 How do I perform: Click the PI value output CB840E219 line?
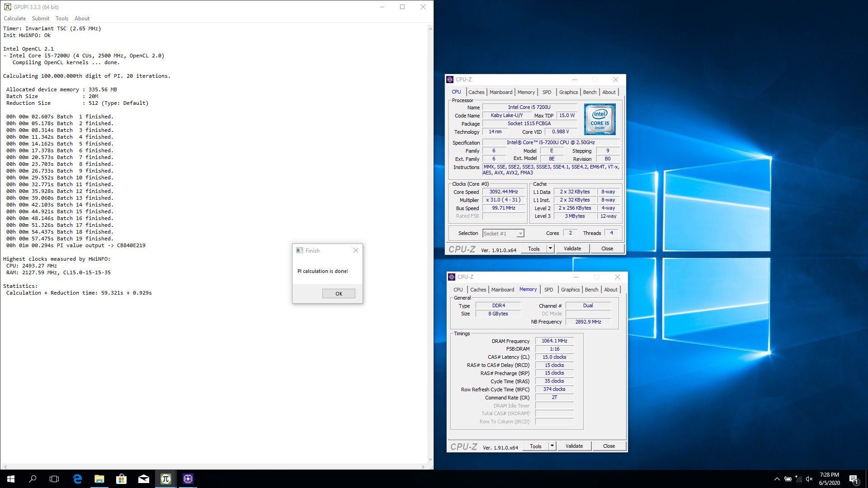[x=76, y=246]
